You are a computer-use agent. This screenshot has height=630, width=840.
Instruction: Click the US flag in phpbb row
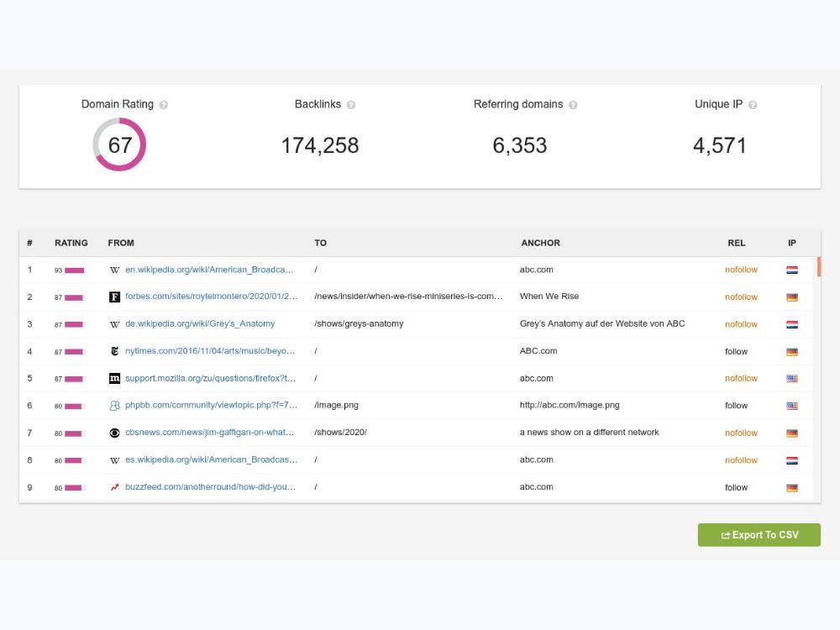792,406
